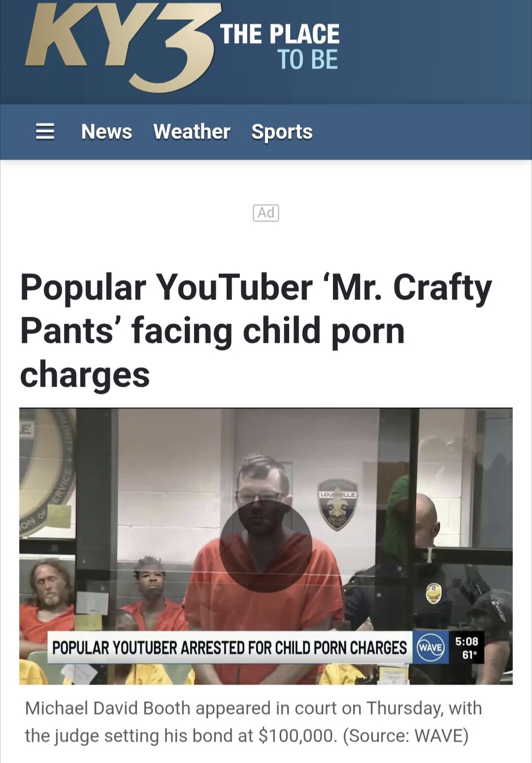Tap 'The Place To Be' tagline
Screen dimensions: 532x763
tap(280, 47)
